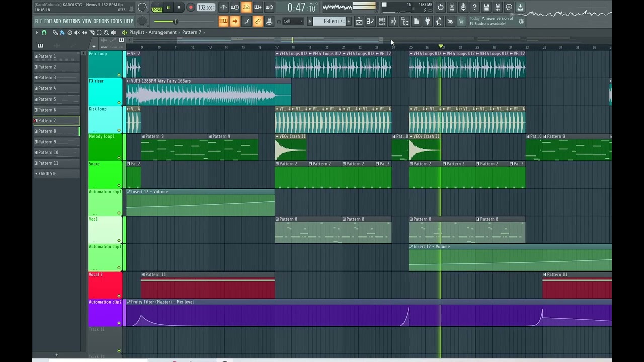Toggle multilink stamp button
The image size is (644, 362).
(x=269, y=21)
